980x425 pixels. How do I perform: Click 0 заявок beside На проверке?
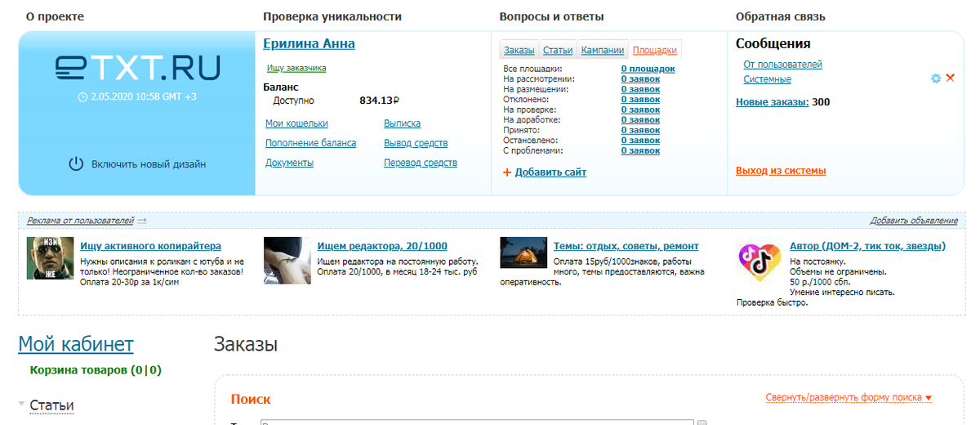(x=640, y=110)
